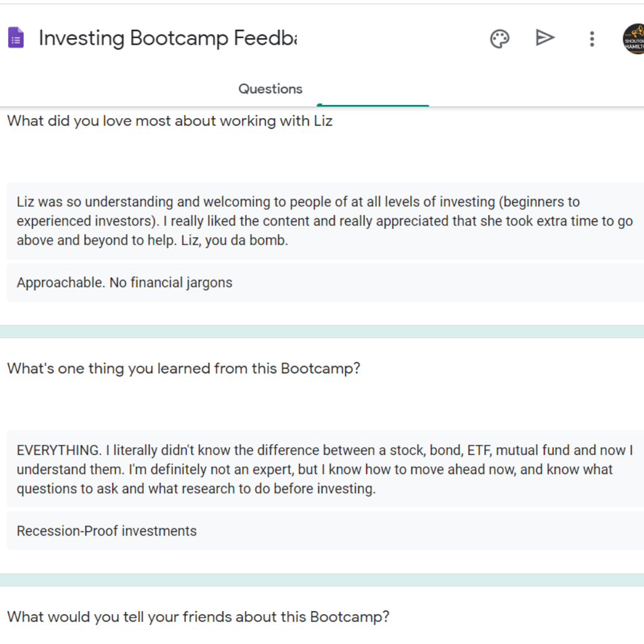The image size is (644, 644).
Task: Switch to the Questions tab
Action: 270,89
